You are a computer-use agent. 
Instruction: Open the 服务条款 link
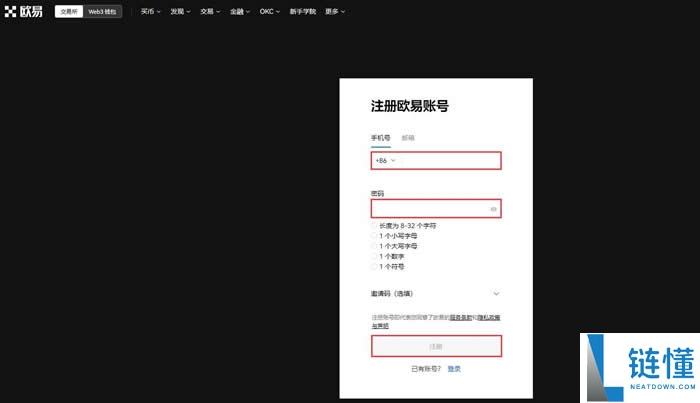460,317
